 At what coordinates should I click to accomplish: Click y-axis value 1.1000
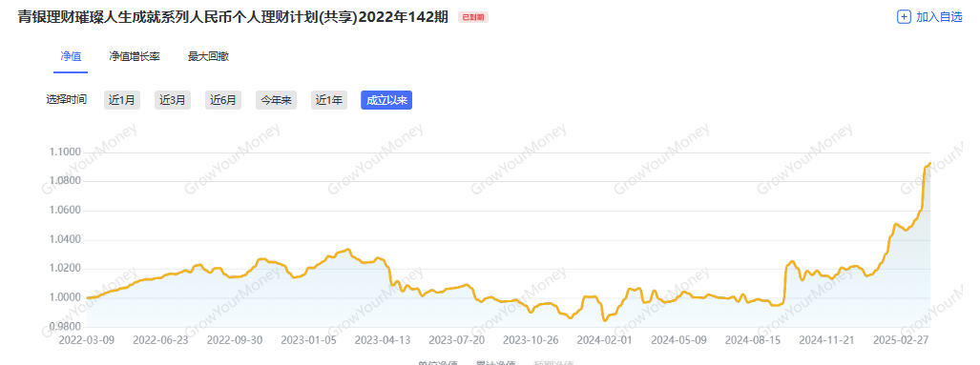point(64,152)
